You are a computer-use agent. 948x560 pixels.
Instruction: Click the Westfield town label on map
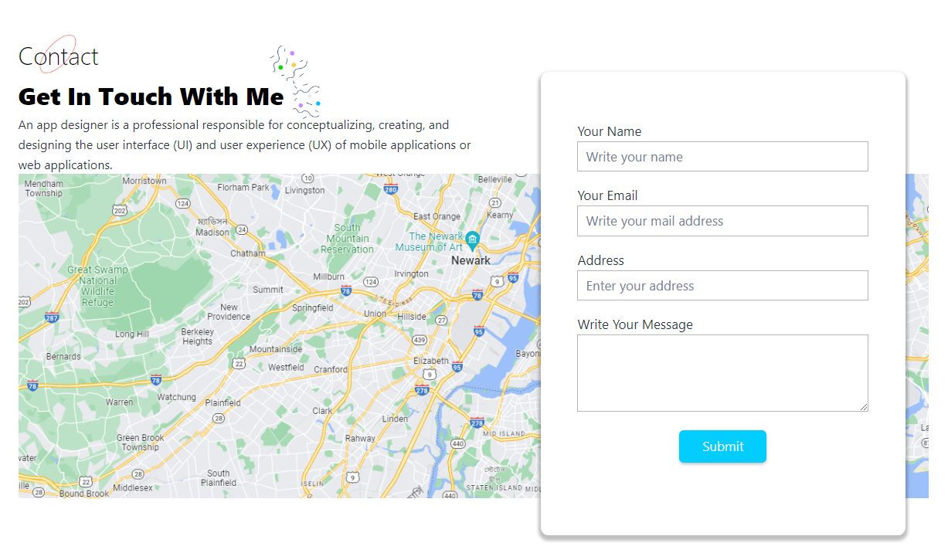coord(286,368)
